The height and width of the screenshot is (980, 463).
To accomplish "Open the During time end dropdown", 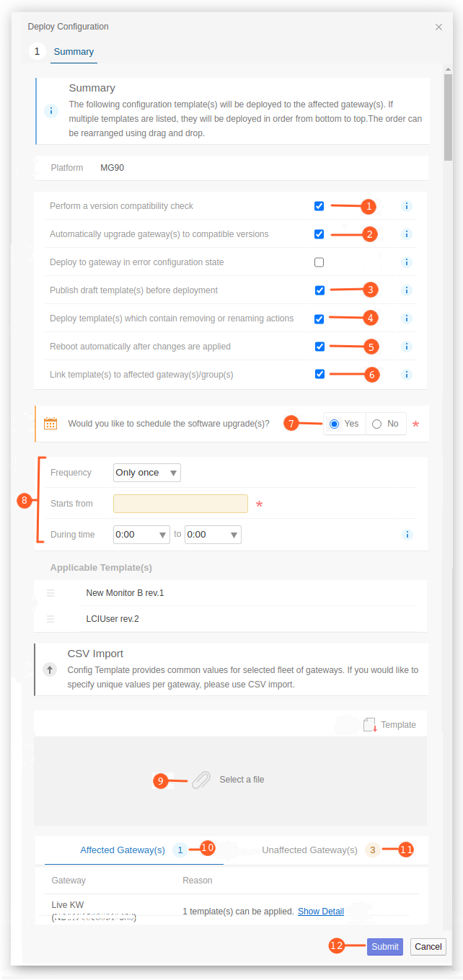I will (x=213, y=535).
